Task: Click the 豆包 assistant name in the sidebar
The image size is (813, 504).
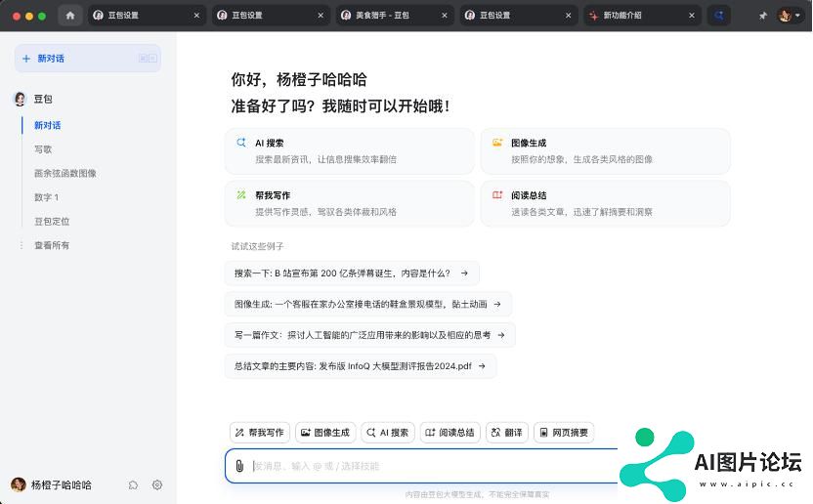Action: click(43, 99)
